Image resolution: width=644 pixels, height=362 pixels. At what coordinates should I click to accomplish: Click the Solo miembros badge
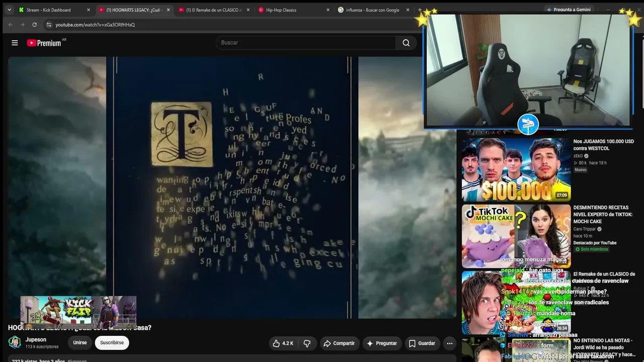(592, 249)
